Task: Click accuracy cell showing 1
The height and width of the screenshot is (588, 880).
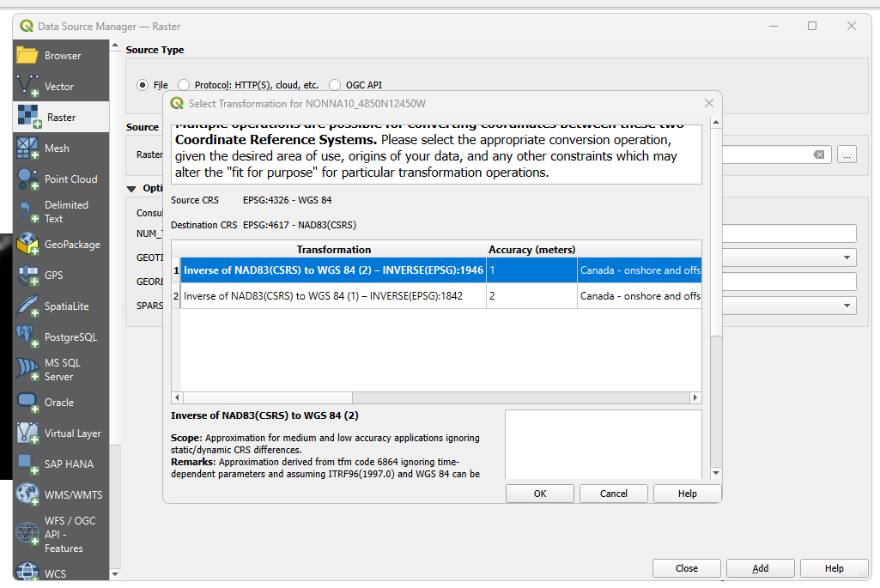Action: click(531, 270)
